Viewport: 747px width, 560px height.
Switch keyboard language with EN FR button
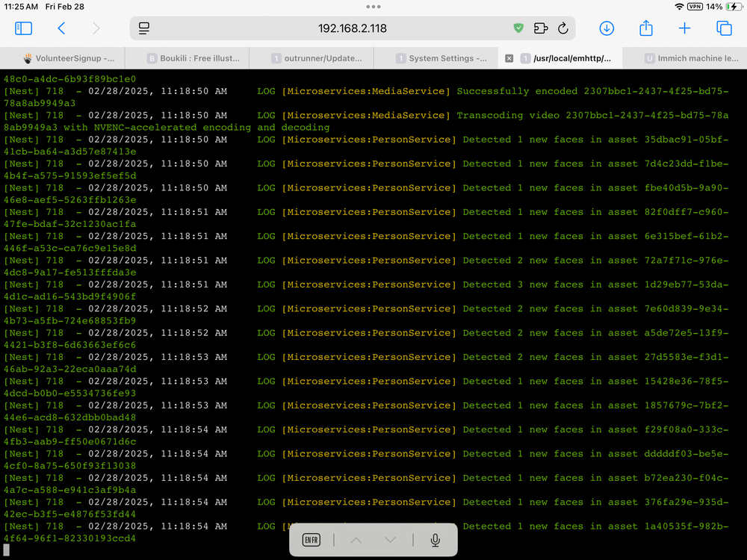[x=311, y=540]
